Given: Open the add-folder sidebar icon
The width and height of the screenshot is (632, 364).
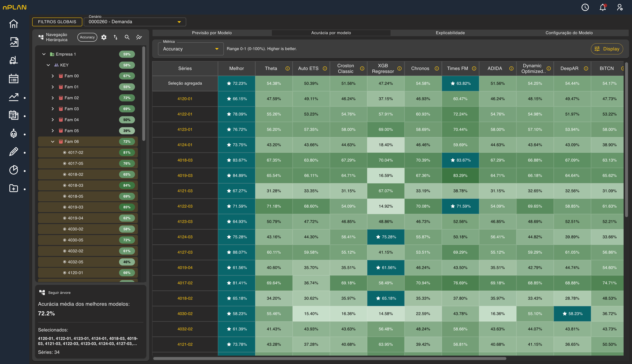Looking at the screenshot, I should click(x=14, y=188).
